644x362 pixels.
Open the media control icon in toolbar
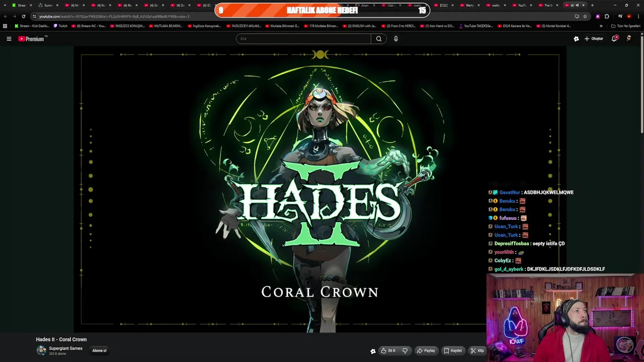pos(620,16)
